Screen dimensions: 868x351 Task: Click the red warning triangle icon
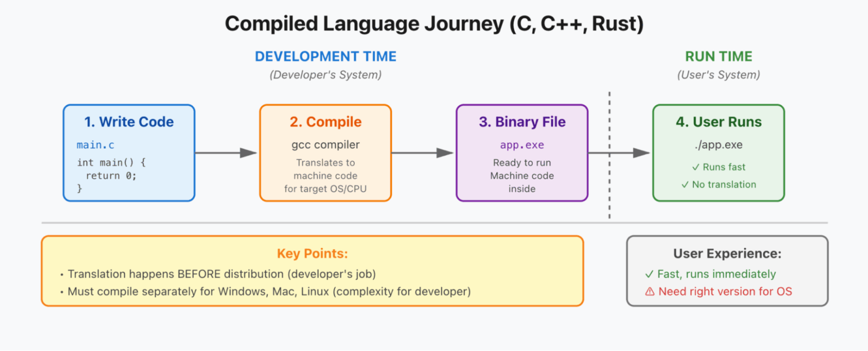(x=649, y=292)
